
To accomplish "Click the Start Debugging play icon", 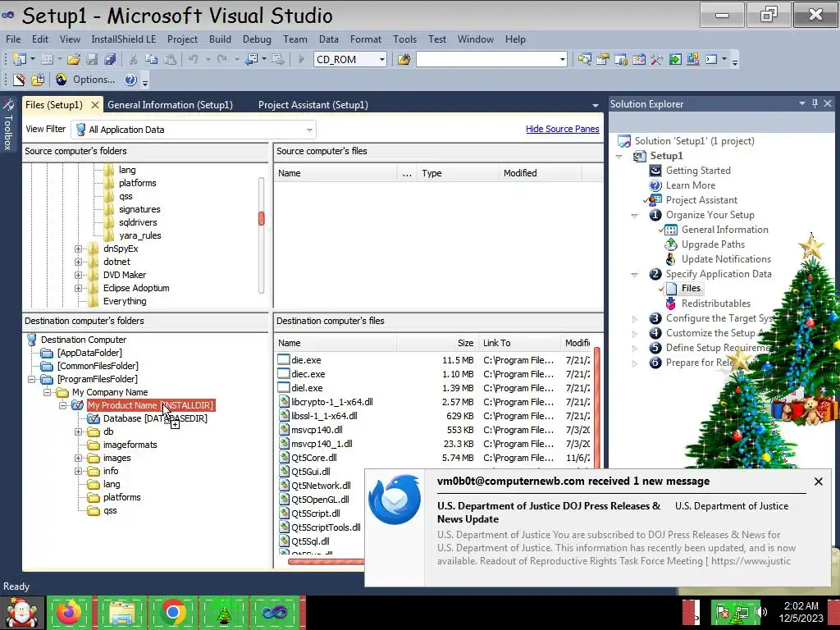I will pos(301,59).
